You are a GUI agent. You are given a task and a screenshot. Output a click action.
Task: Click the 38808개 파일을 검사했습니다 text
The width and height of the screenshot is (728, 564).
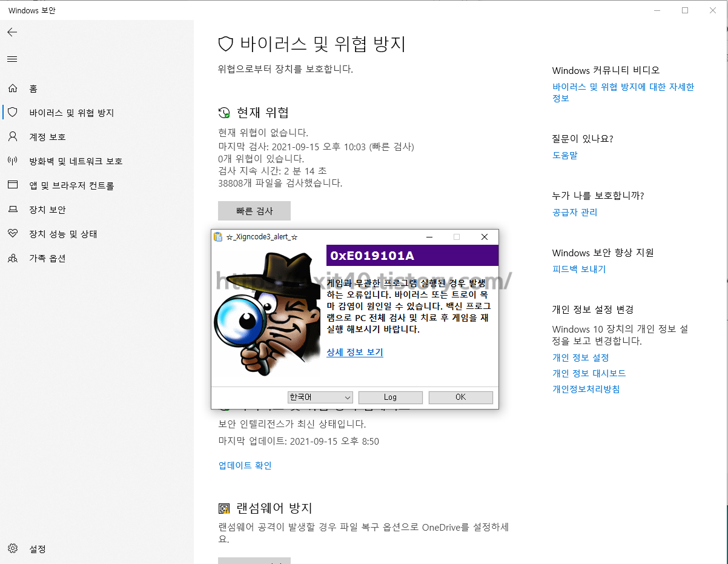(x=280, y=183)
